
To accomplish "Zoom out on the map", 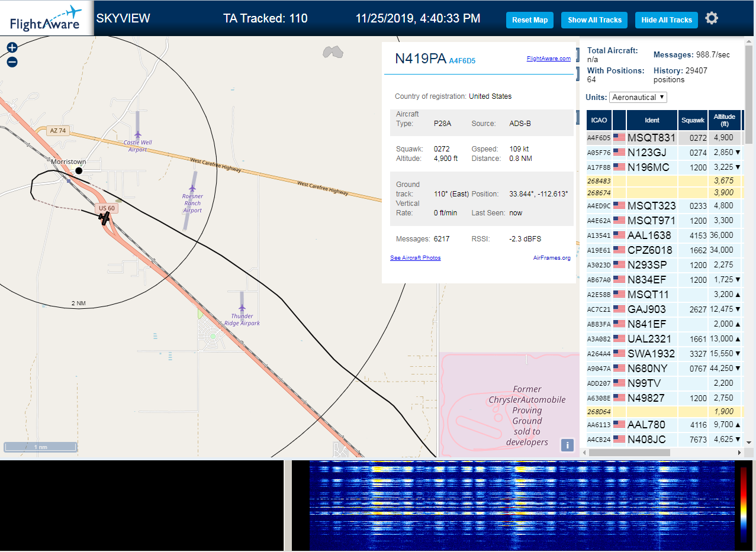I will 12,62.
